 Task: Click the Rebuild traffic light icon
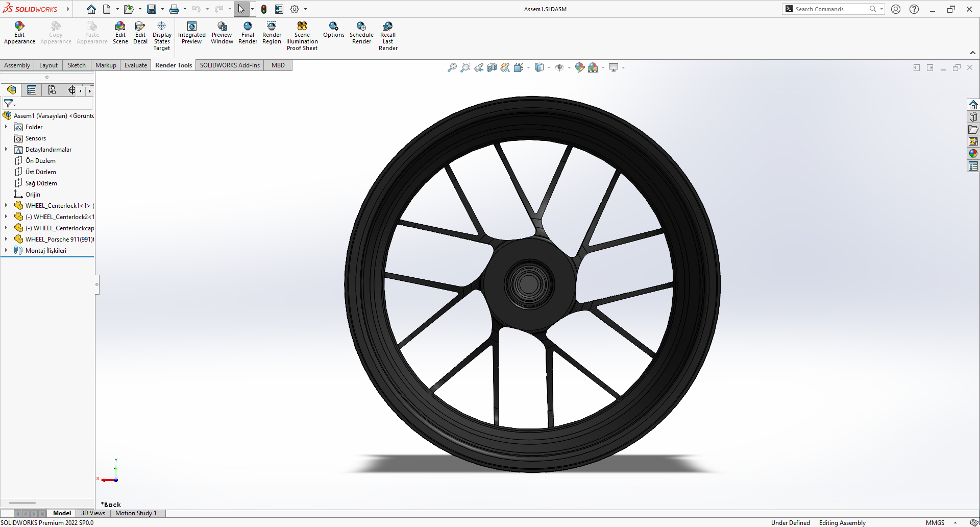click(x=264, y=9)
